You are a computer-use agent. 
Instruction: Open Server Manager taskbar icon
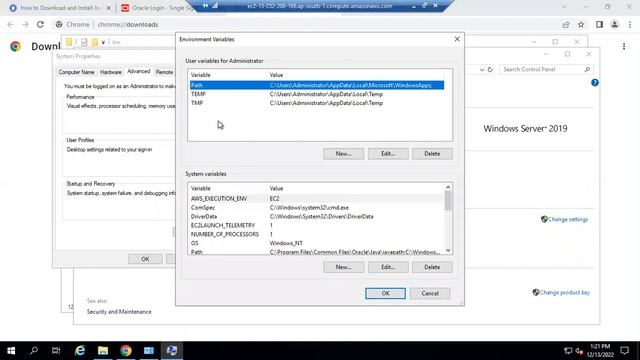149,351
